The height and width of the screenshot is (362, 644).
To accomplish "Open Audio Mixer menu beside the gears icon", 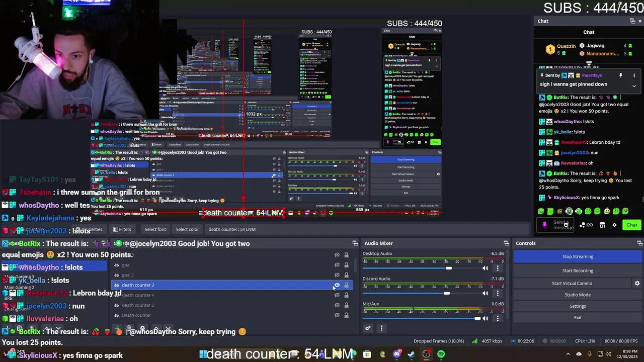I will click(x=381, y=328).
